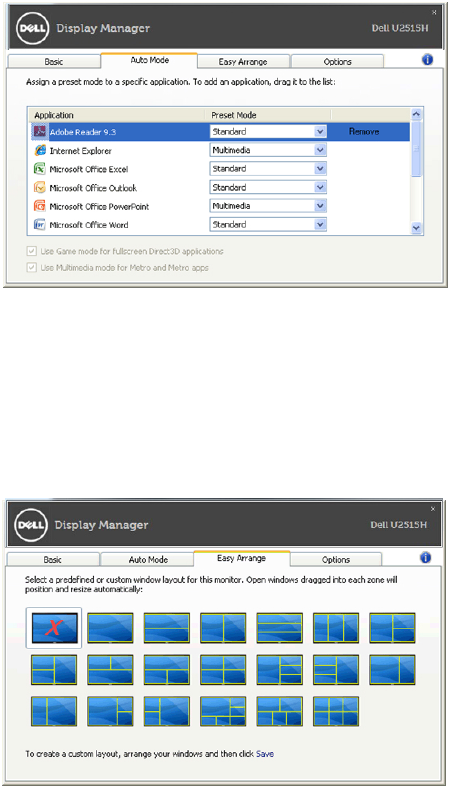The width and height of the screenshot is (449, 787).
Task: Select layout with wide left, narrow right column
Action: [x=392, y=670]
